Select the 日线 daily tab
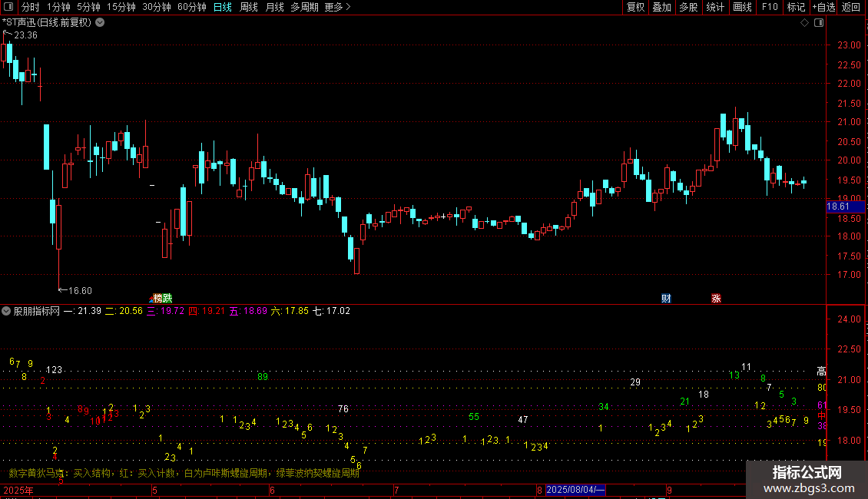Viewport: 868px width, 499px height. pos(223,7)
